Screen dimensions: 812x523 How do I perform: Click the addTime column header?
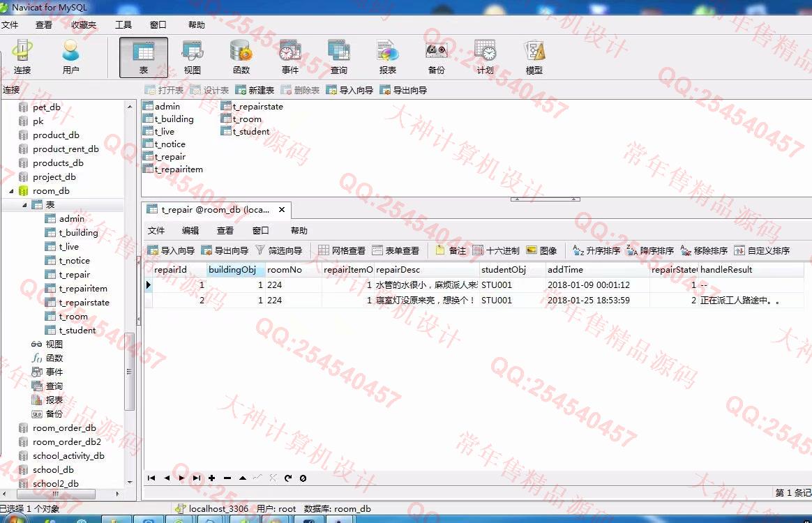[598, 270]
